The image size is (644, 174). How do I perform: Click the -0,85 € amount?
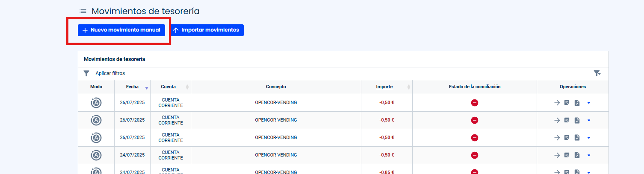point(387,172)
